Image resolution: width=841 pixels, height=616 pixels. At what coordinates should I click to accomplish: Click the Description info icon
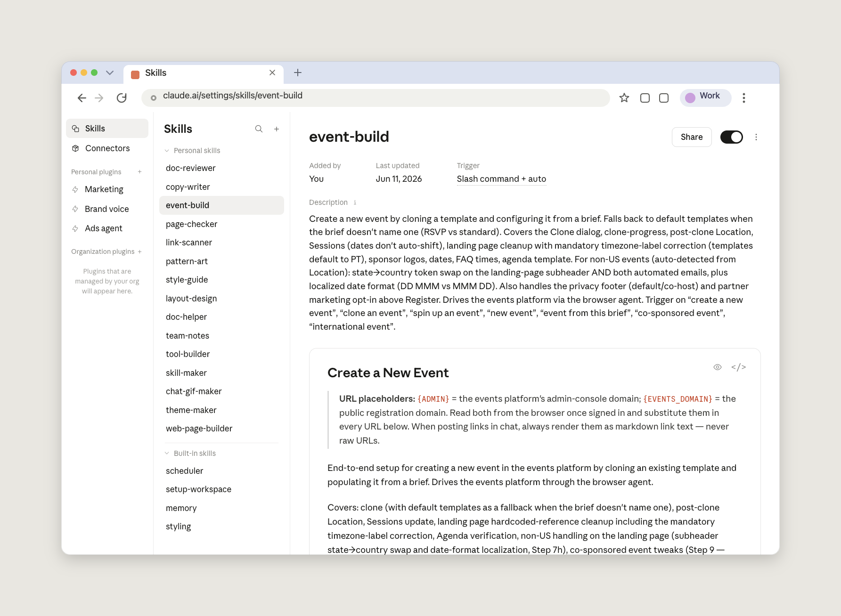355,203
